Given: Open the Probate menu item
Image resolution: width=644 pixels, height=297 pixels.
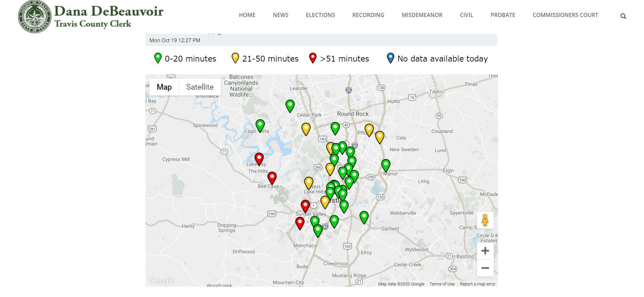Looking at the screenshot, I should (503, 15).
